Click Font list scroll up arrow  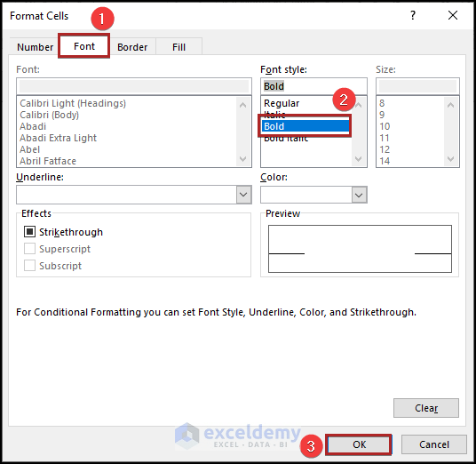[242, 105]
